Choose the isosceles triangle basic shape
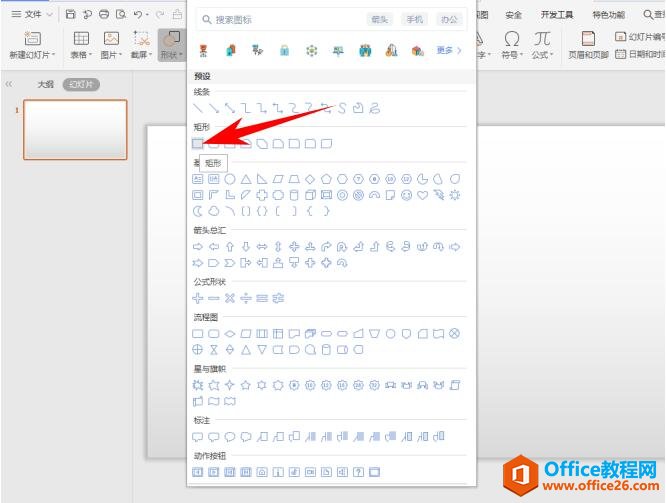This screenshot has width=666, height=503. [x=246, y=179]
